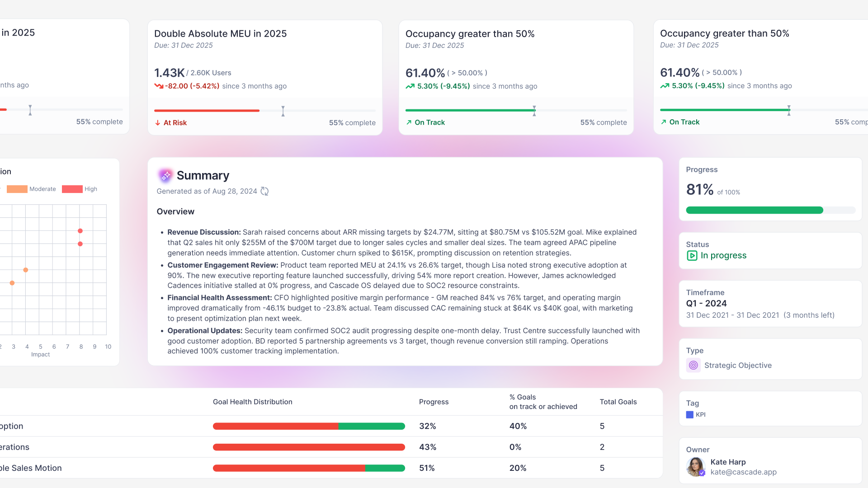868x488 pixels.
Task: Click the 20% on track cell
Action: (x=518, y=468)
